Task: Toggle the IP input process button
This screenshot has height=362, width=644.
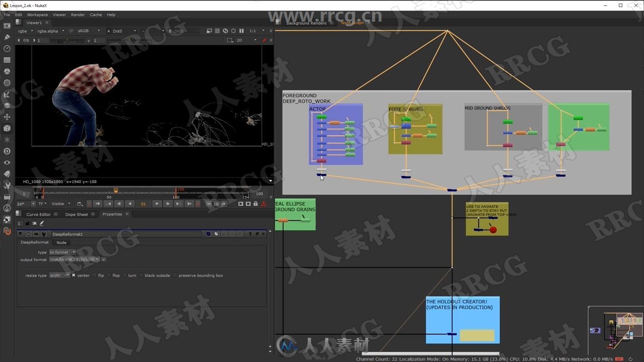Action: click(71, 31)
